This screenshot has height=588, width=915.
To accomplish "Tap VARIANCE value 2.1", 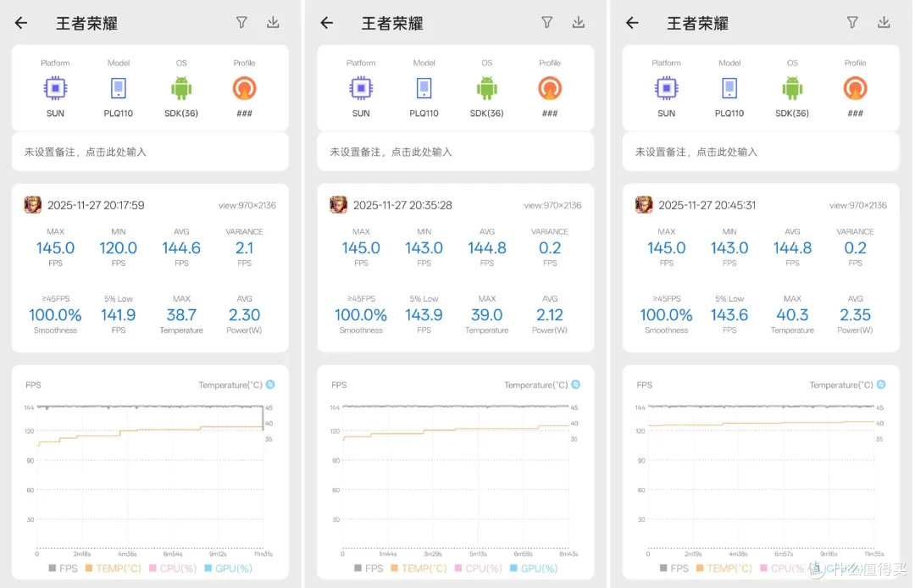I will [x=245, y=248].
